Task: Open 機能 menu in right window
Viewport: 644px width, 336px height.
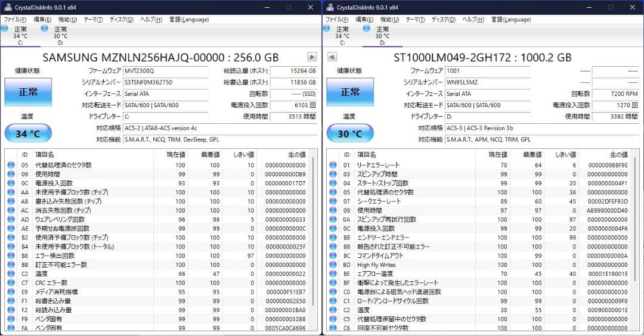Action: [x=389, y=20]
